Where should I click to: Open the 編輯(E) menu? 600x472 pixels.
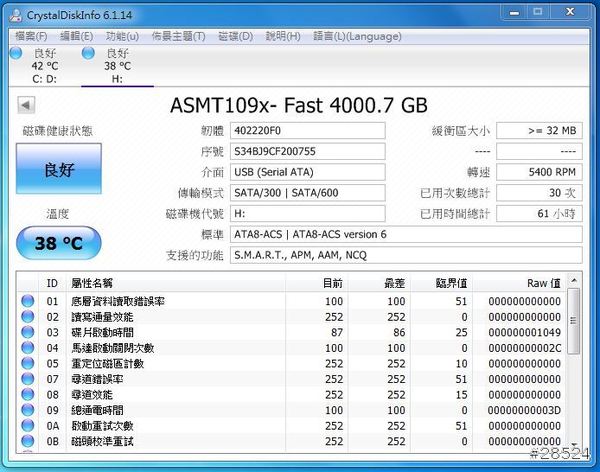click(77, 36)
